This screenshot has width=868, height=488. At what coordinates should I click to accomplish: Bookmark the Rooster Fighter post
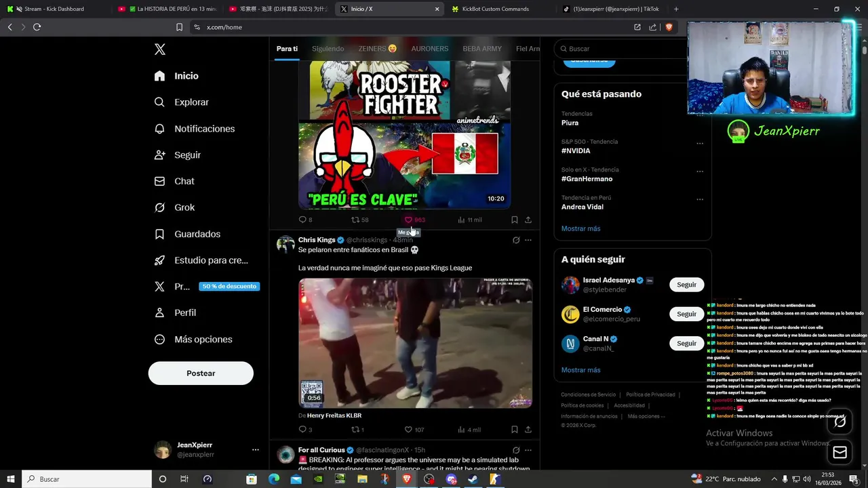click(514, 220)
